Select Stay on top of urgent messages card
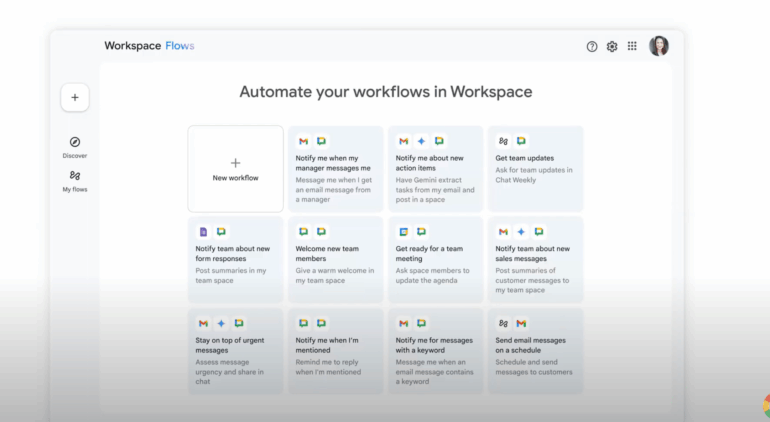Screen dimensions: 770x422 click(236, 350)
